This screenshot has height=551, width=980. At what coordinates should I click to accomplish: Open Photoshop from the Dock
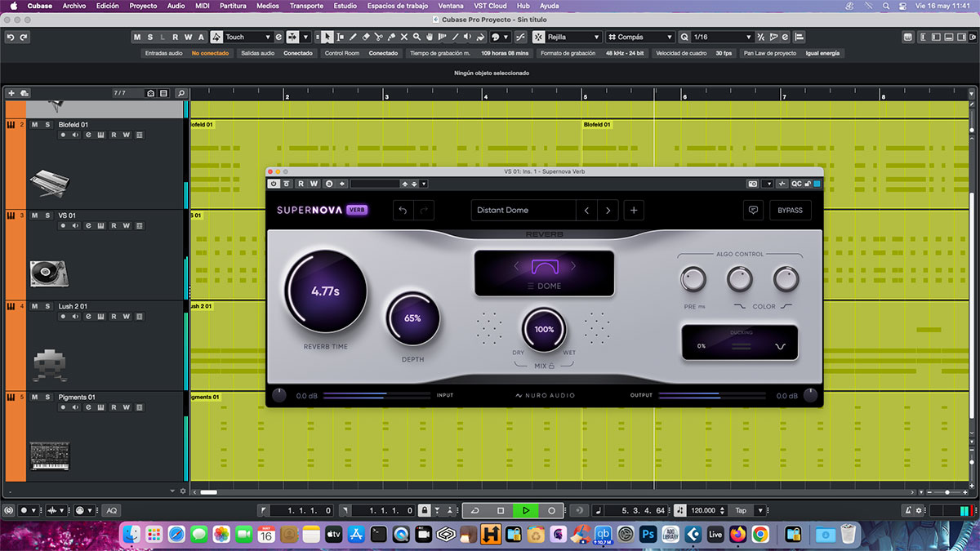coord(649,535)
